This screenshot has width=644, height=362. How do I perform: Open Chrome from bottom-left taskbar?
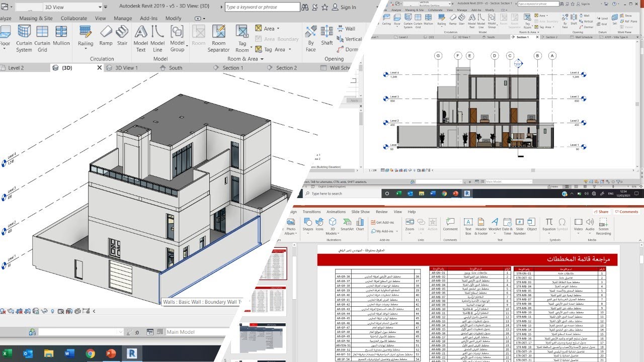point(91,353)
